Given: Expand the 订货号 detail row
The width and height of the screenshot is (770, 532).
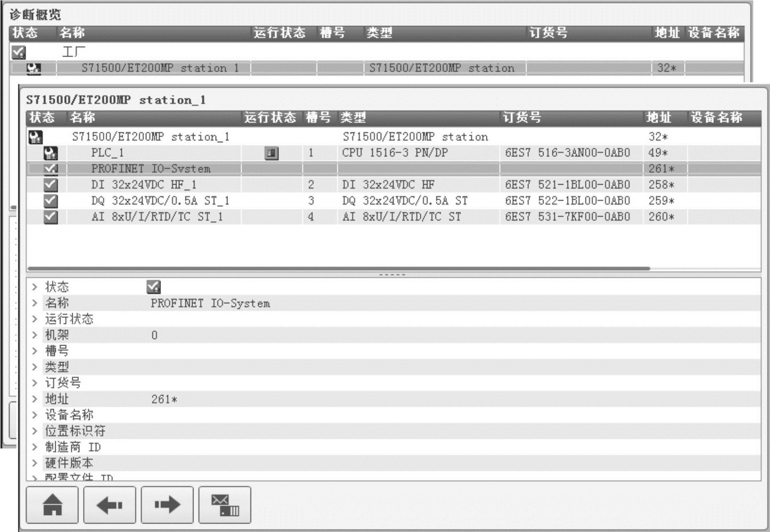Looking at the screenshot, I should [x=34, y=383].
